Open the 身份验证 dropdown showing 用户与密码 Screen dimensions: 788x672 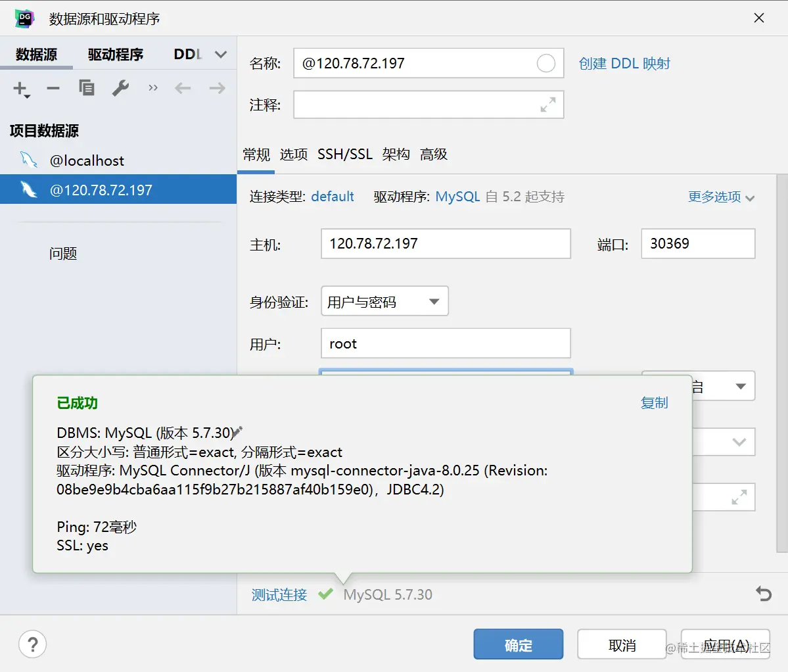tap(384, 301)
